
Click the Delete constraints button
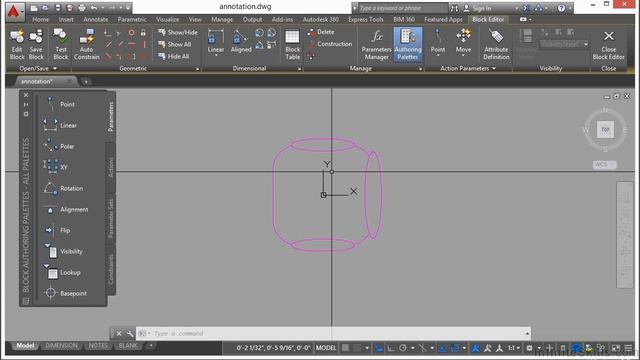(321, 32)
